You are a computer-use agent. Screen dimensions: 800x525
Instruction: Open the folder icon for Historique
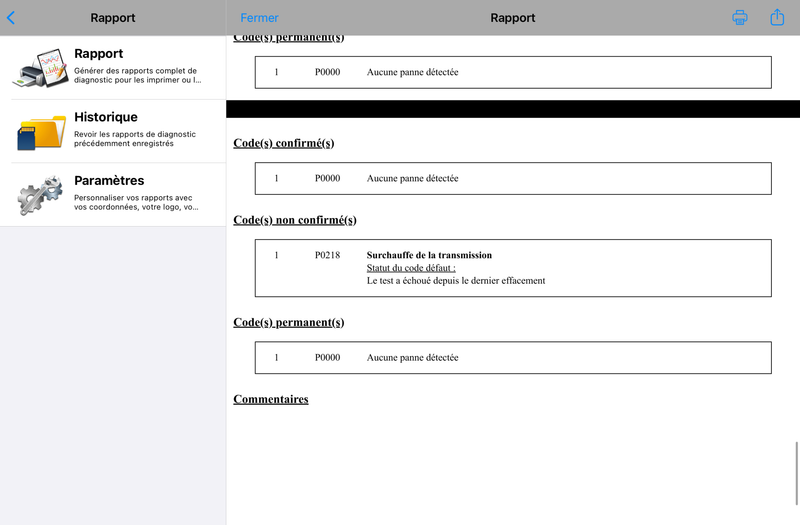pyautogui.click(x=41, y=132)
